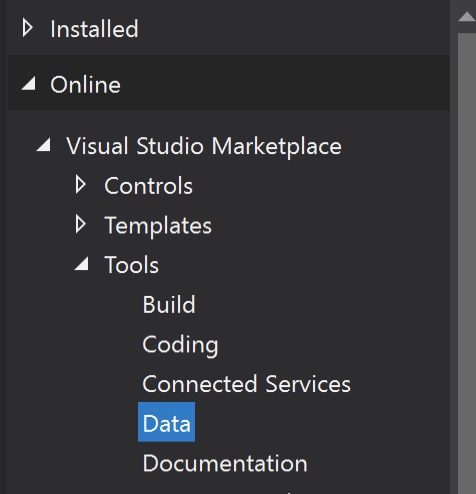
Task: Select the Tools category
Action: (132, 265)
